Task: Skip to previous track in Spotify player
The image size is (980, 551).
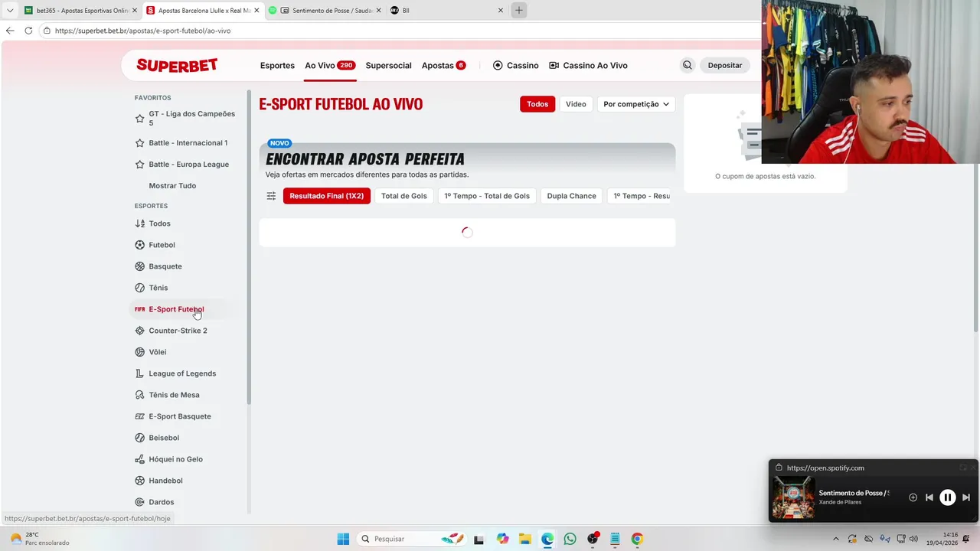Action: pyautogui.click(x=929, y=497)
